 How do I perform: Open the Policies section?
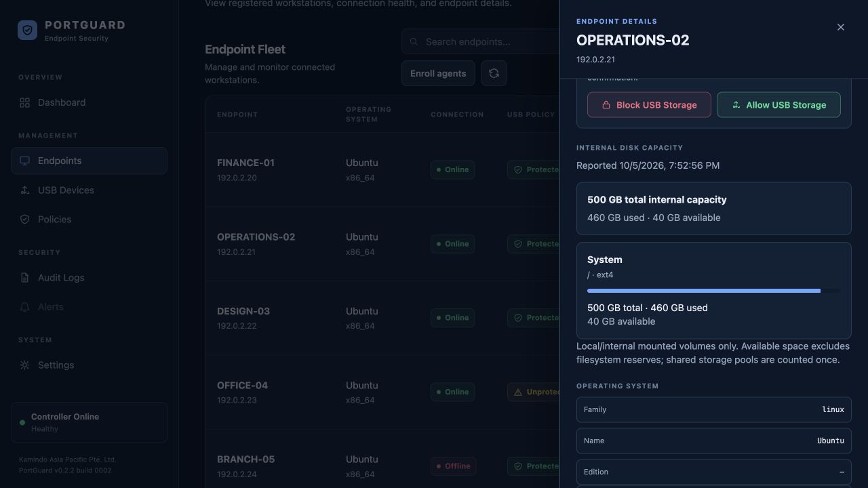89,220
